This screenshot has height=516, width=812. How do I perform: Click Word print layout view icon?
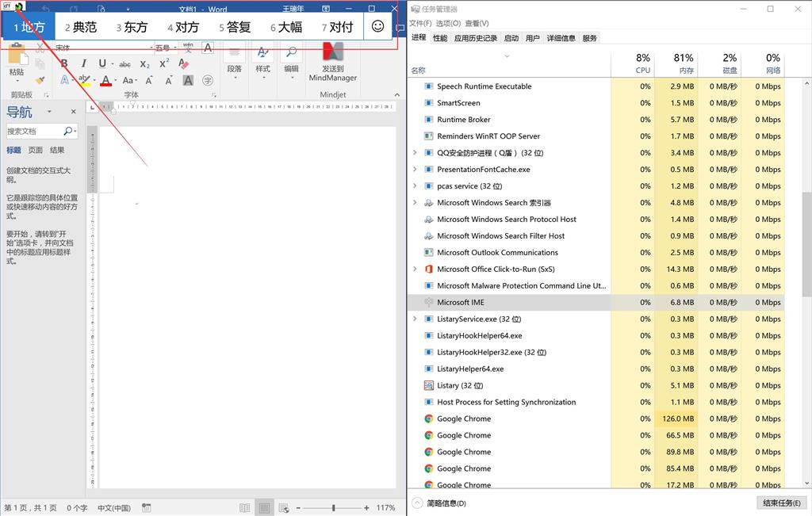click(x=264, y=508)
